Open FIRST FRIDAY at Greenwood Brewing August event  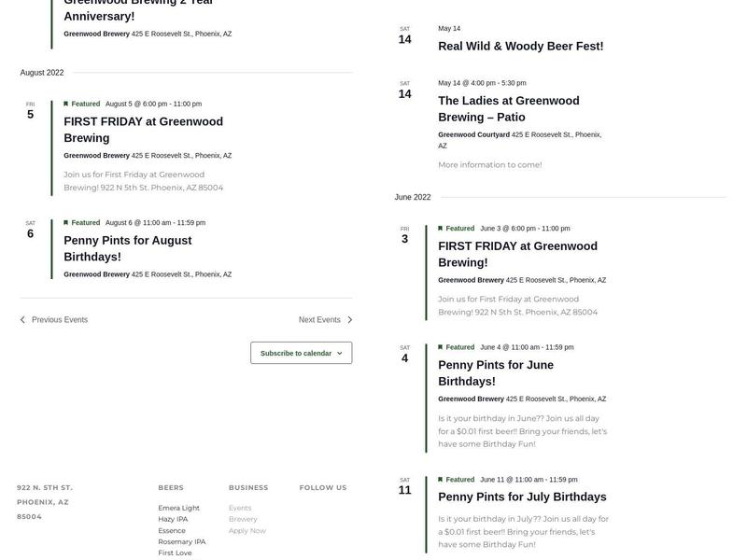(x=143, y=130)
